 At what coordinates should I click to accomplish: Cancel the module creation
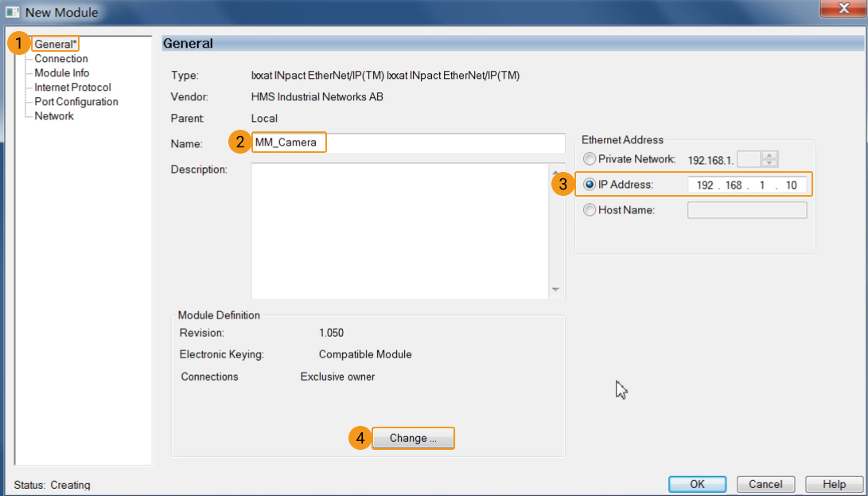coord(765,484)
